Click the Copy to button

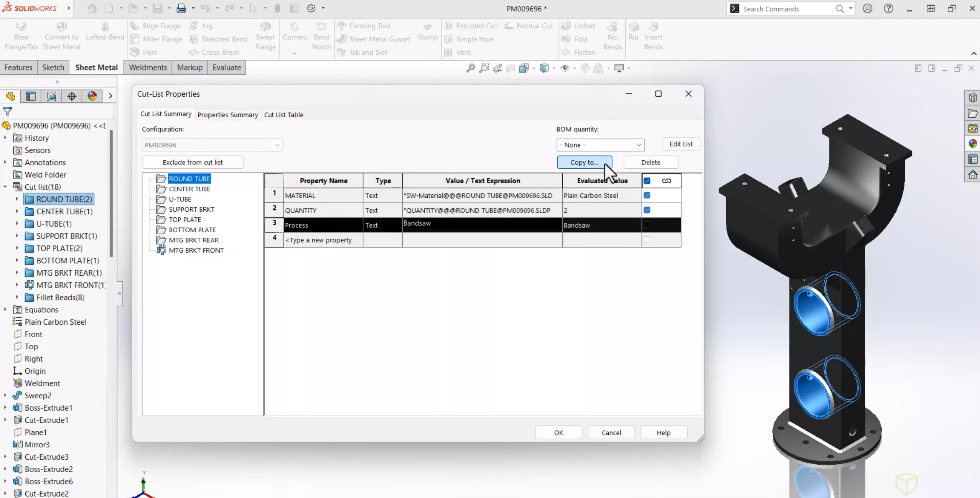pos(583,162)
